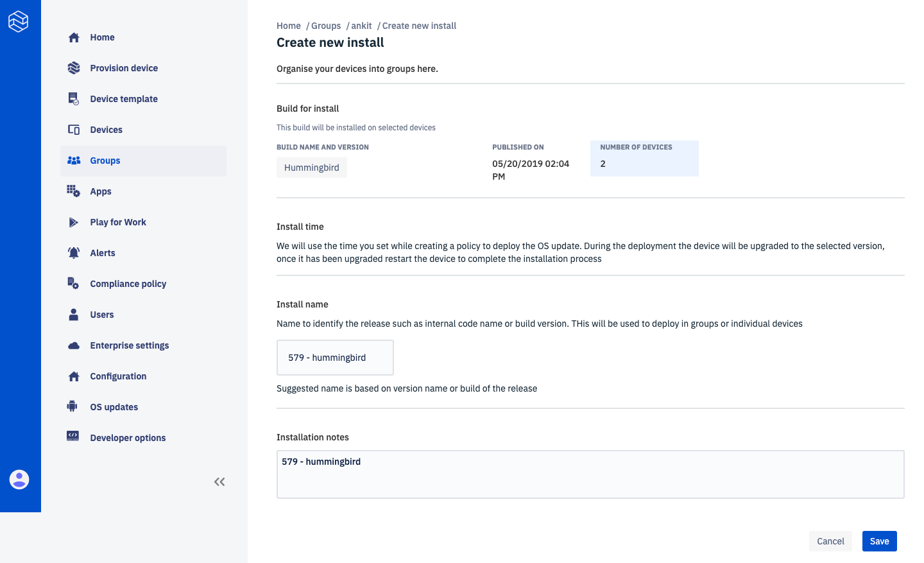Click the Enterprise settings cloud icon
Viewport: 924px width, 563px height.
pos(74,345)
